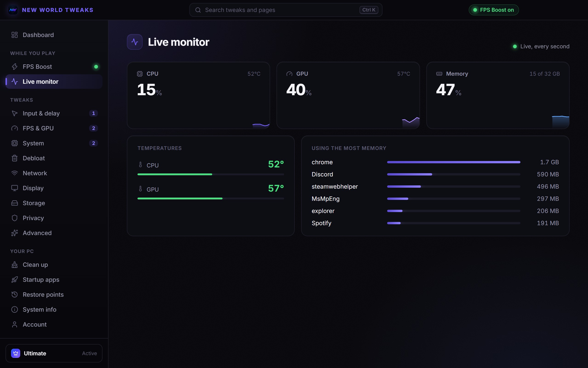The width and height of the screenshot is (588, 368).
Task: Click the FPS Boost on status pill
Action: [494, 10]
